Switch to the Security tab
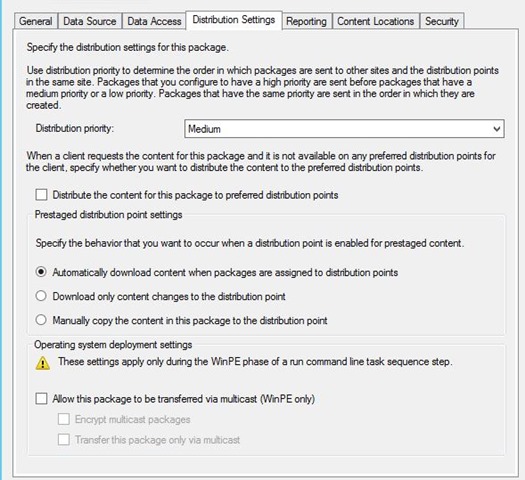Image resolution: width=525 pixels, height=480 pixels. coord(442,21)
